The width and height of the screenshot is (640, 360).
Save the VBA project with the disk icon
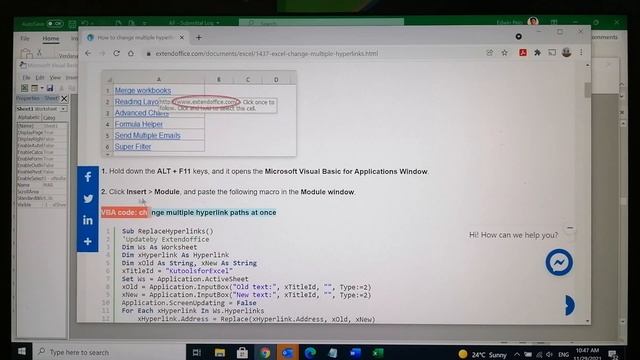[50, 88]
